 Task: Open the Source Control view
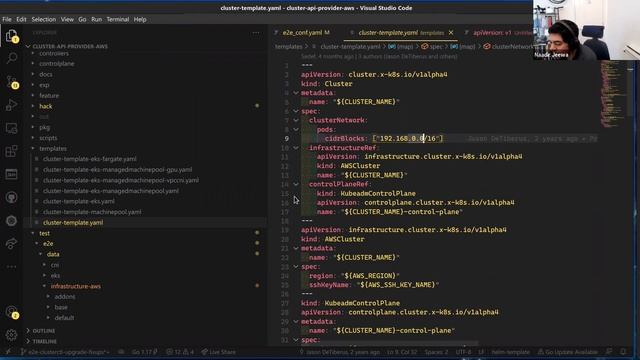tap(11, 82)
